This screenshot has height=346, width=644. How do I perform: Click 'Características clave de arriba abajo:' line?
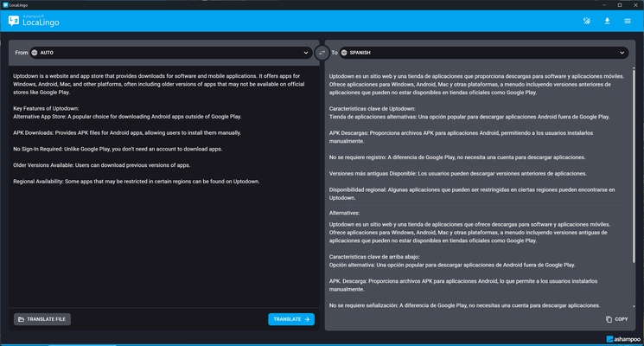point(374,257)
